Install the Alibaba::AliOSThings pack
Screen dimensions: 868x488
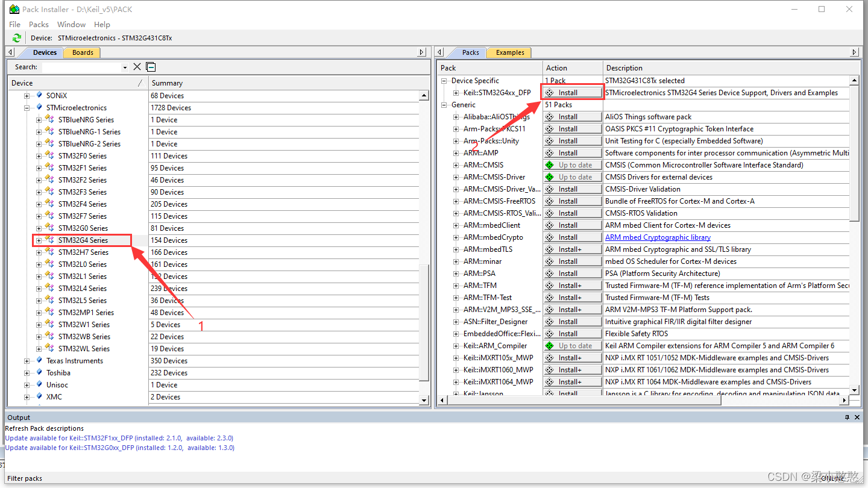(x=573, y=117)
